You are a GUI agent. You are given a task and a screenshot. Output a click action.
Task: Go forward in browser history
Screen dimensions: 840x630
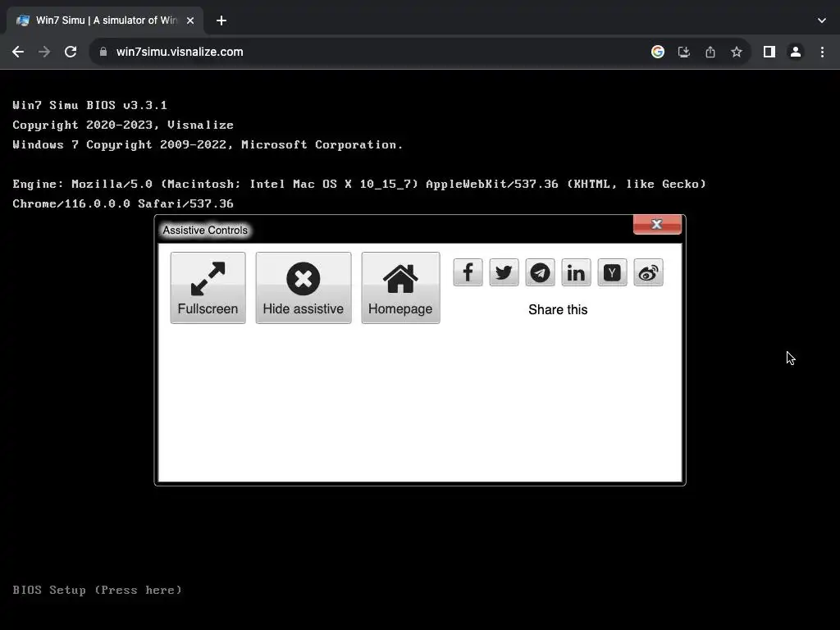[x=44, y=52]
